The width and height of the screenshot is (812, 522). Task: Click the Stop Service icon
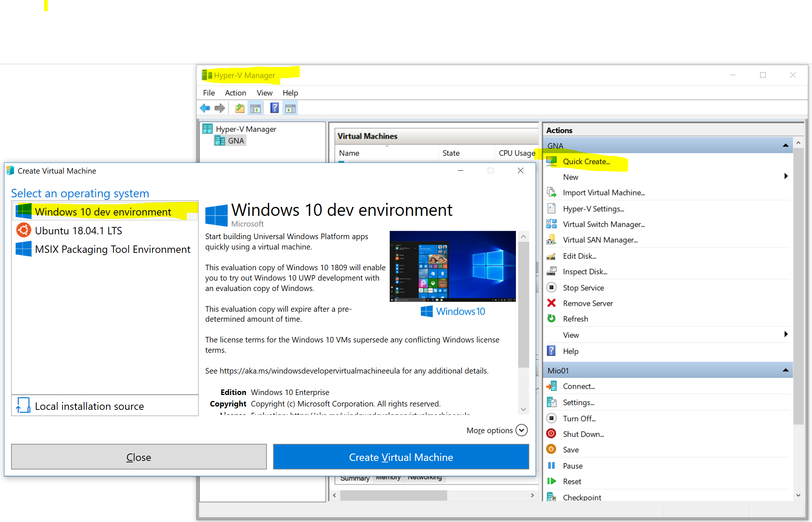tap(551, 287)
